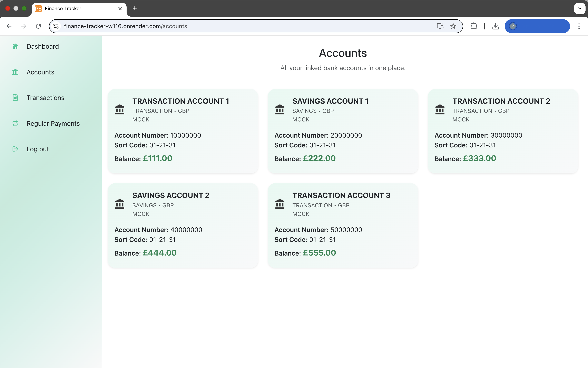Click bank icon on Transaction Account 1 card
This screenshot has width=588, height=368.
[x=120, y=110]
